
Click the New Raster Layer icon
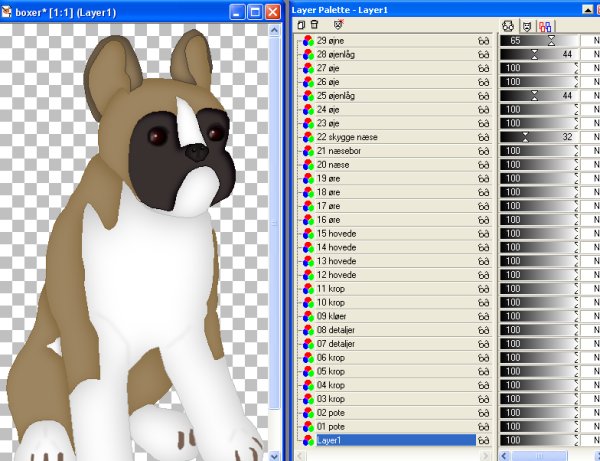click(x=301, y=24)
